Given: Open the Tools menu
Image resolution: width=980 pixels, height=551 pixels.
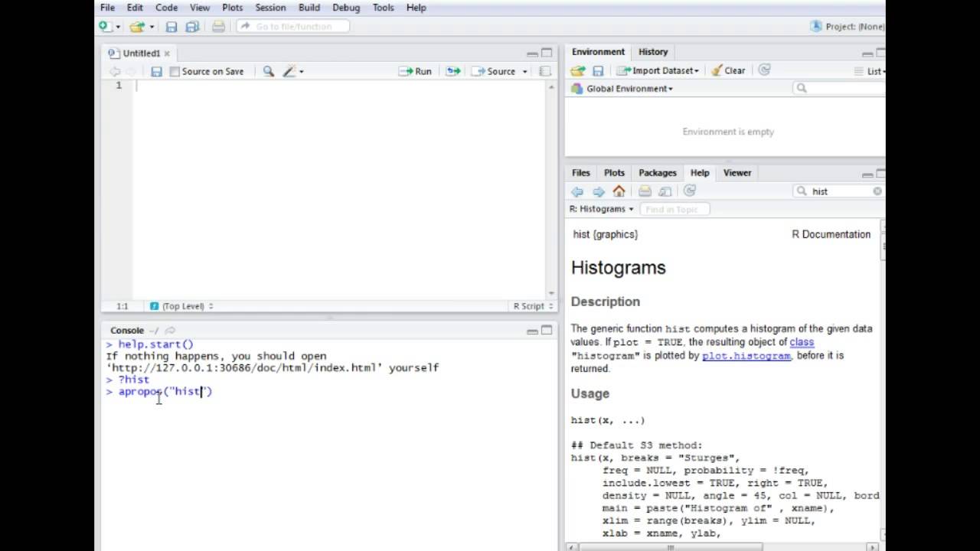Looking at the screenshot, I should pyautogui.click(x=383, y=8).
